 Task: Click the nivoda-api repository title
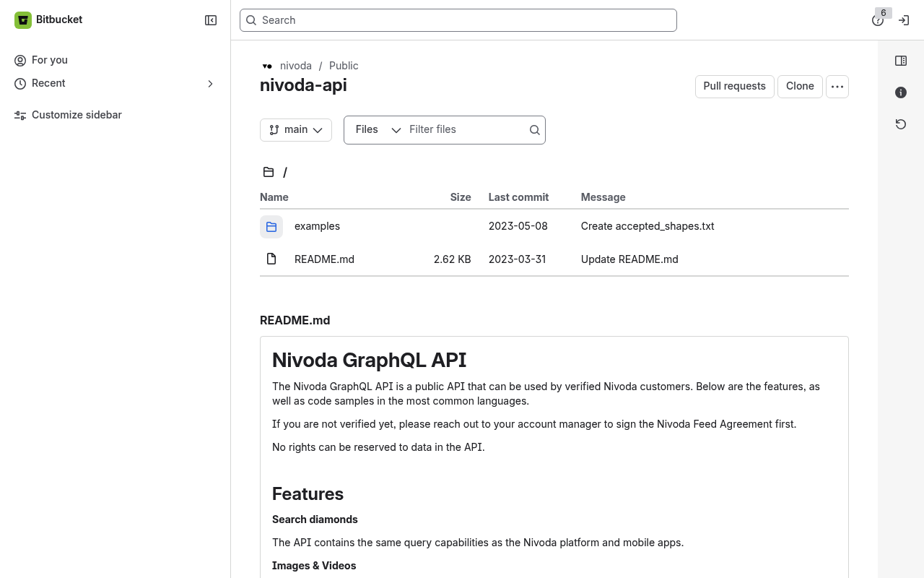303,85
